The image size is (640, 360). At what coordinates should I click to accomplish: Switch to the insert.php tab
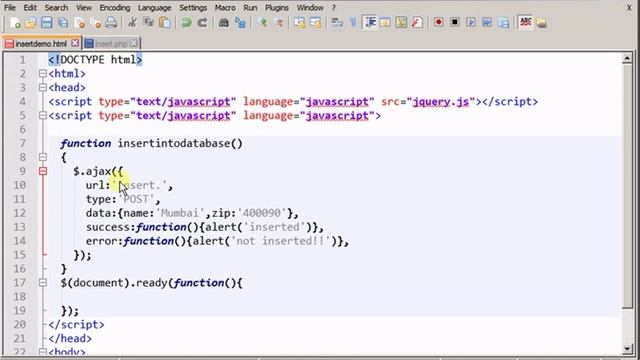111,43
